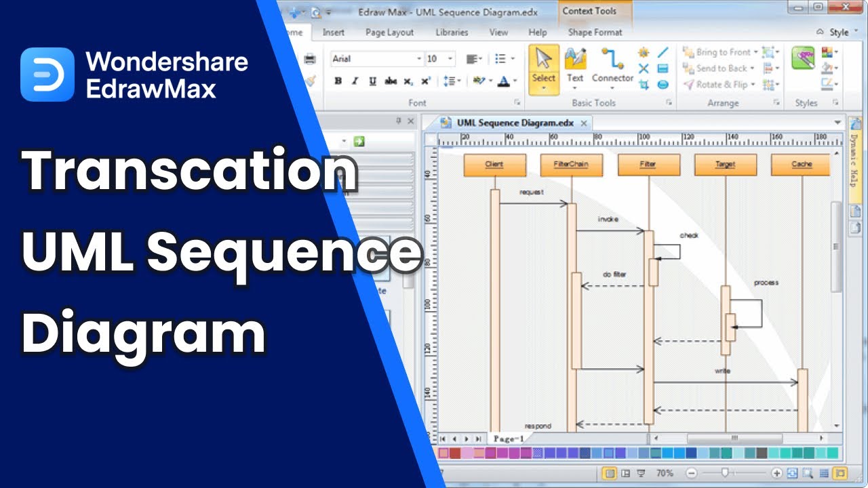Switch to presentation view mode button
This screenshot has width=868, height=488.
(x=642, y=473)
